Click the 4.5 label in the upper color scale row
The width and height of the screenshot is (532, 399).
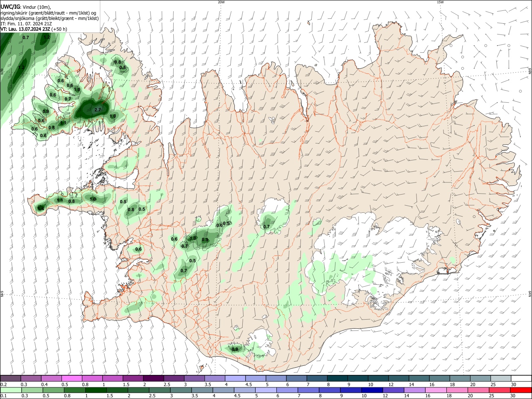click(x=249, y=384)
